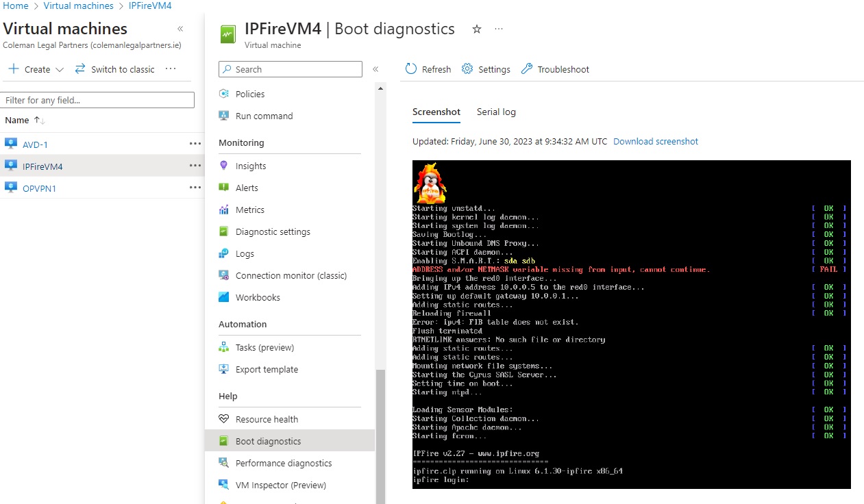The image size is (864, 504).
Task: Click the Coleman Legal Partners directory text
Action: (x=92, y=45)
